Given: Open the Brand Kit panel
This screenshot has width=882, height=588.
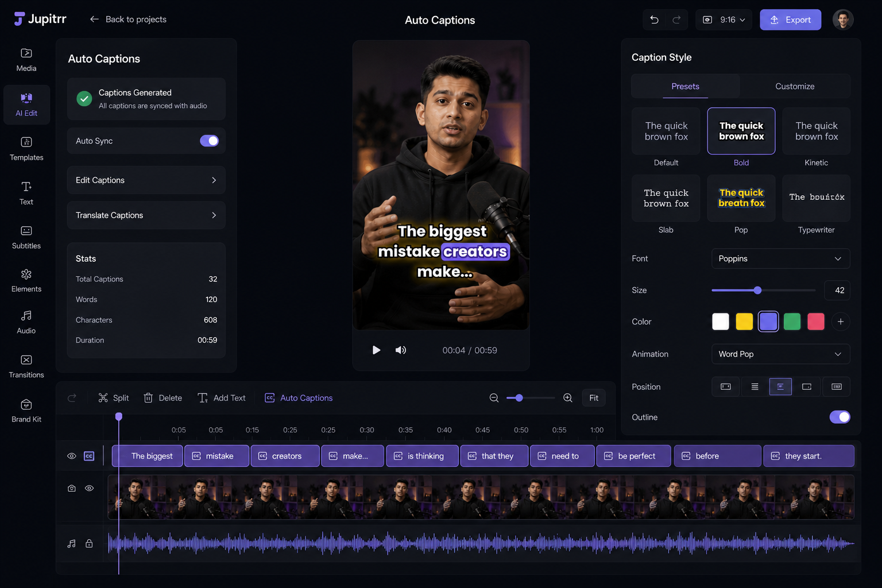Looking at the screenshot, I should (26, 411).
